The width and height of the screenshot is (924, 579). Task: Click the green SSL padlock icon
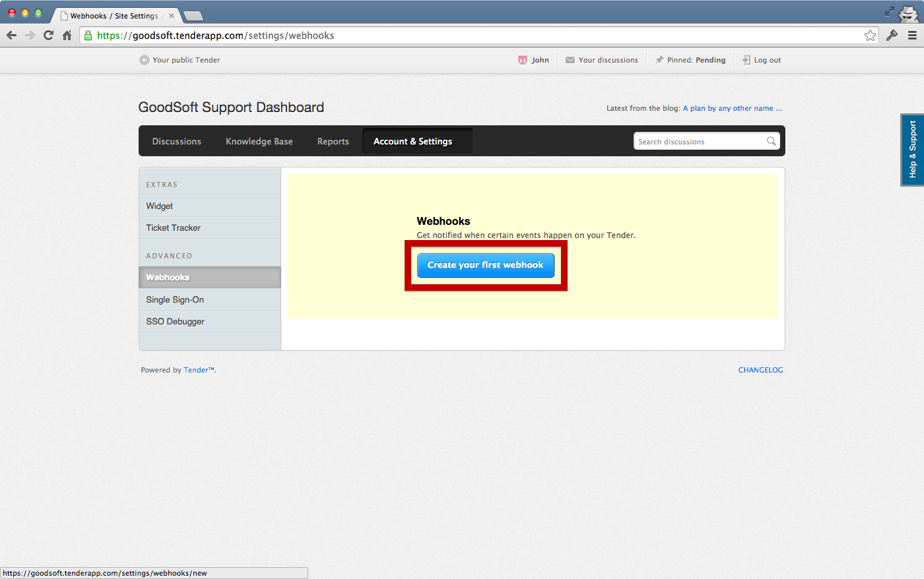88,36
